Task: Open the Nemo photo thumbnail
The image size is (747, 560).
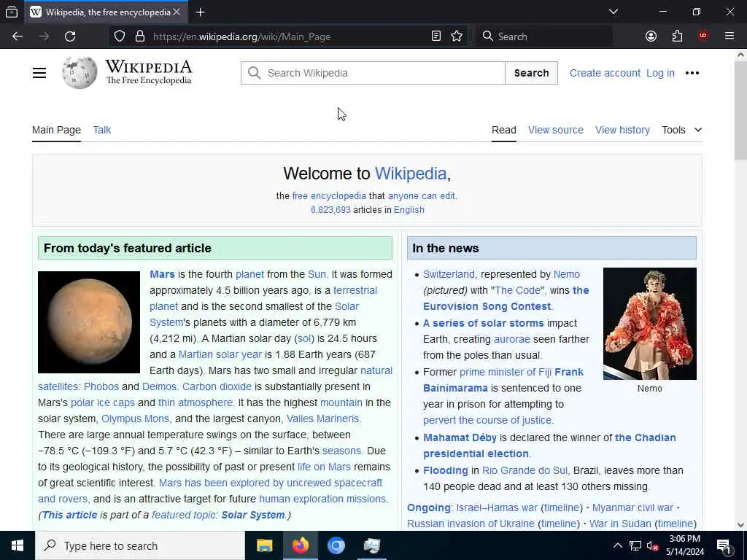Action: pyautogui.click(x=650, y=324)
